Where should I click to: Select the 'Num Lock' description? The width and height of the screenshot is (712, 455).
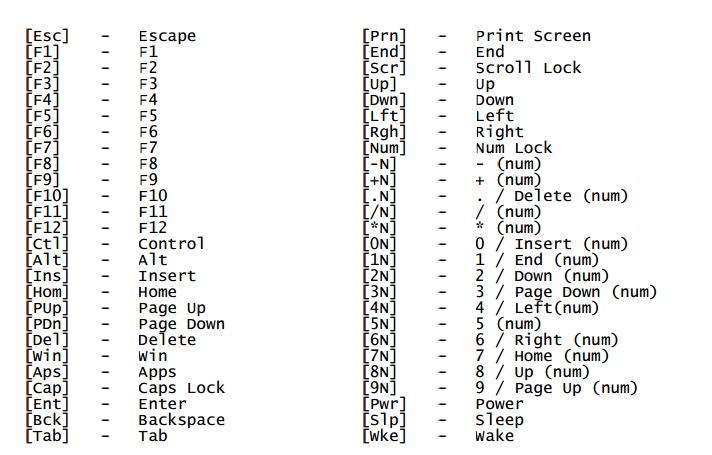pyautogui.click(x=514, y=148)
